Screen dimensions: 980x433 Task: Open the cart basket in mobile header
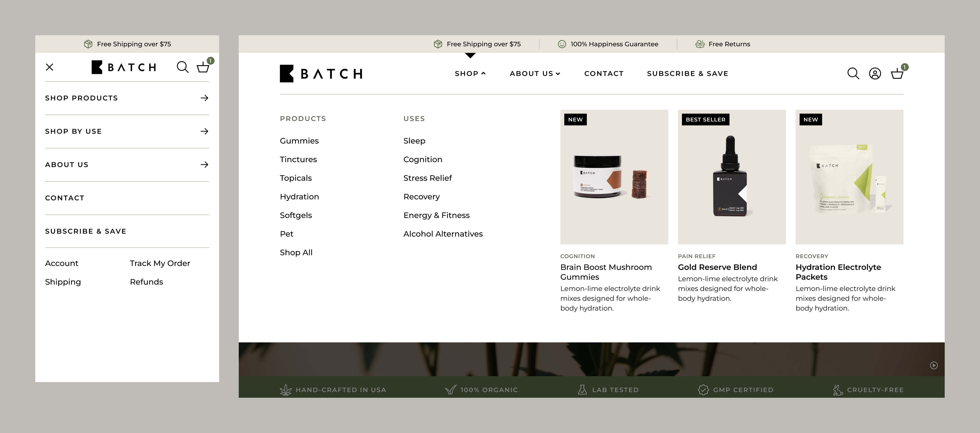[x=203, y=67]
